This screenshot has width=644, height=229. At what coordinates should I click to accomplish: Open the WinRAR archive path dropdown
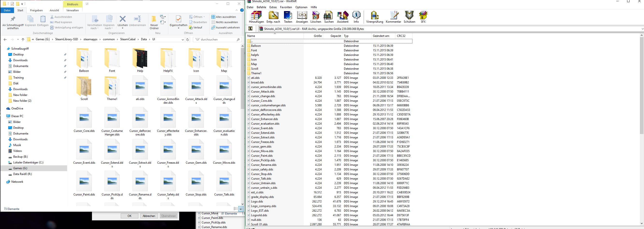[x=642, y=29]
